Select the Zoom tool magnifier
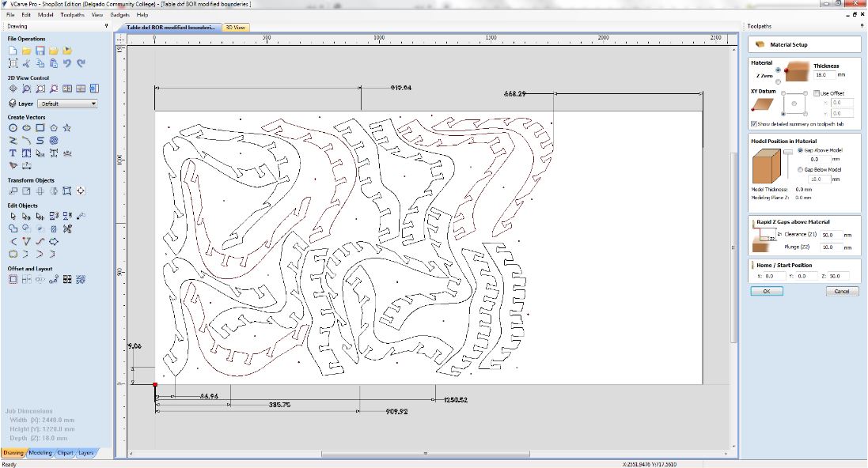The height and width of the screenshot is (468, 868). (26, 89)
